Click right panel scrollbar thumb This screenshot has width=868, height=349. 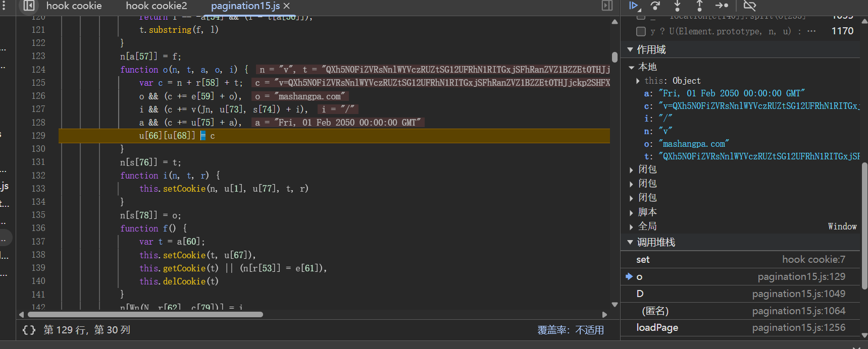(x=864, y=226)
